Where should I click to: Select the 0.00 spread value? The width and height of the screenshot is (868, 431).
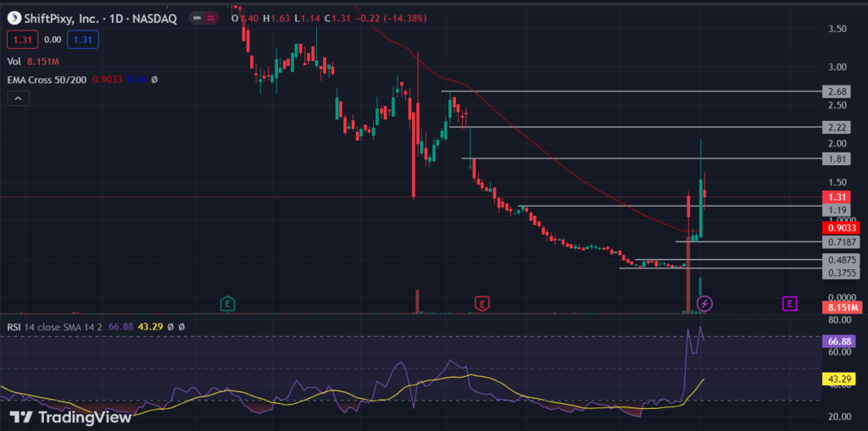[x=53, y=40]
